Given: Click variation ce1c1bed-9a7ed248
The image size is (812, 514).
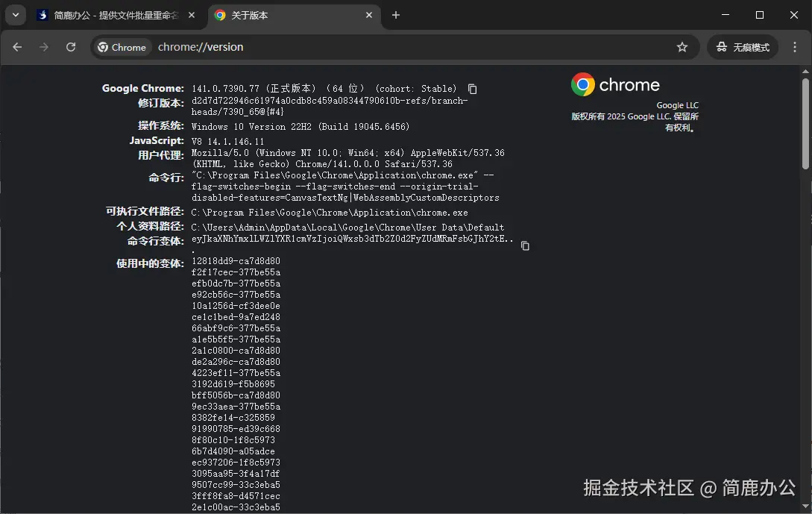Looking at the screenshot, I should click(x=236, y=317).
